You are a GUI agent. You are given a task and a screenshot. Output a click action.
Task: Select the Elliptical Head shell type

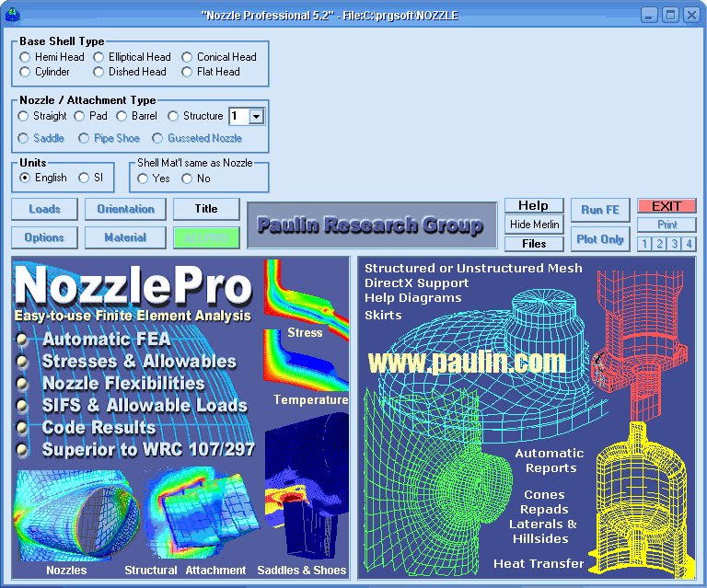(99, 57)
